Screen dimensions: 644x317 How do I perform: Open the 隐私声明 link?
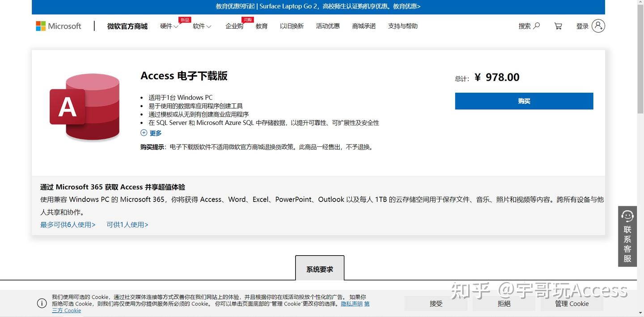(x=352, y=304)
